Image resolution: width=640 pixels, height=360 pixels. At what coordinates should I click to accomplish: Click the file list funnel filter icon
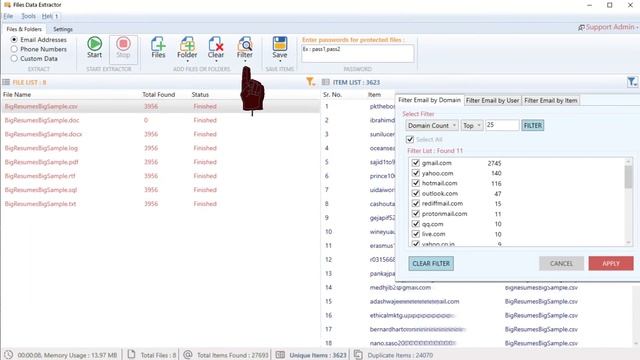[311, 82]
